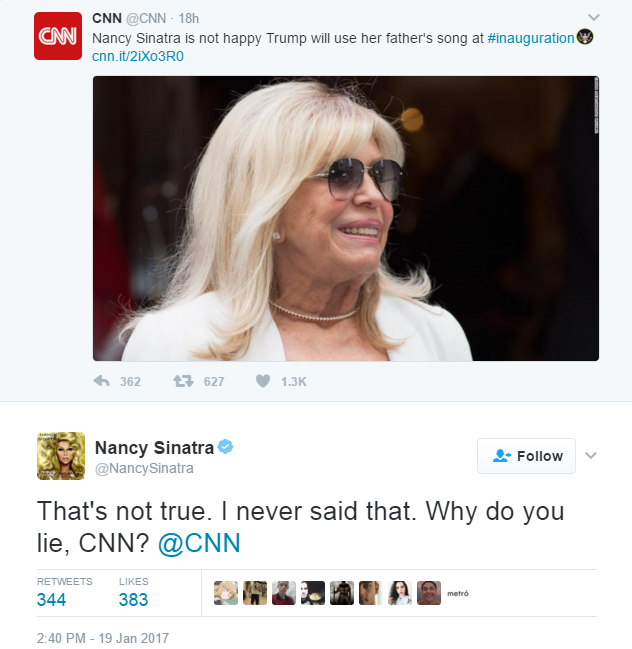Click the eagle seal emoji after #inauguration
Screen dimensions: 632x649
(585, 37)
